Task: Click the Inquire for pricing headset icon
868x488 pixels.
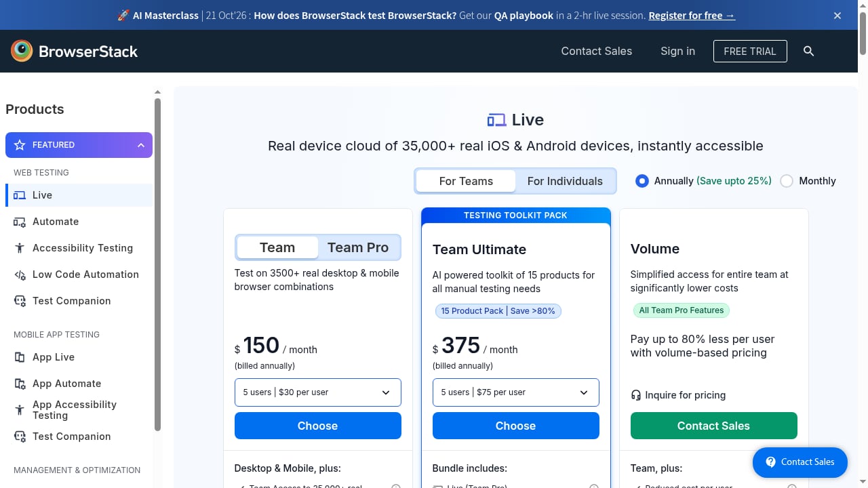Action: click(635, 395)
